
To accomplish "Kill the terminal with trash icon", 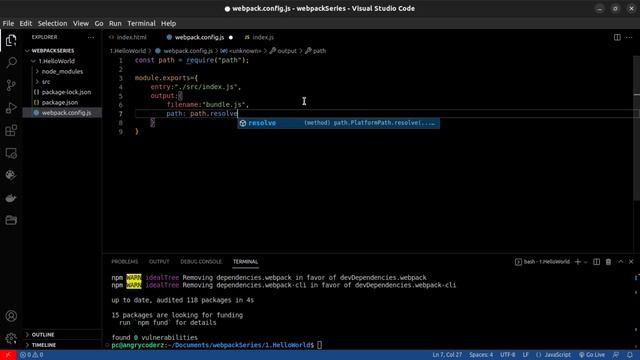I will click(x=608, y=262).
